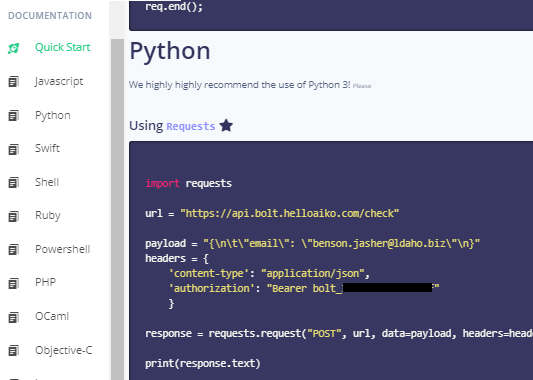
Task: Click the Python section heading
Action: (170, 52)
